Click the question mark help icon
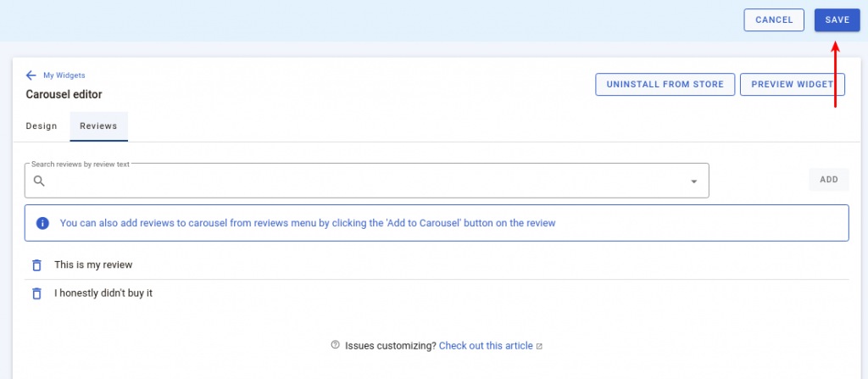 (x=335, y=344)
